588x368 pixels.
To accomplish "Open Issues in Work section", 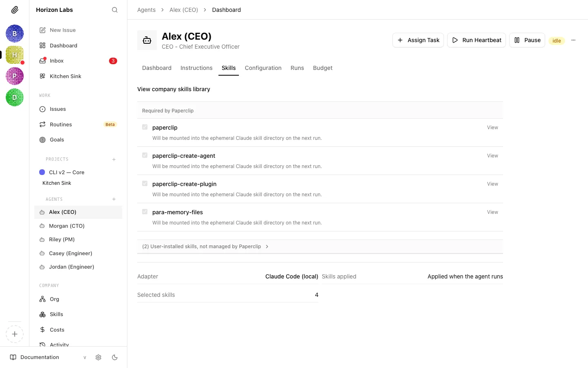I will [78, 109].
